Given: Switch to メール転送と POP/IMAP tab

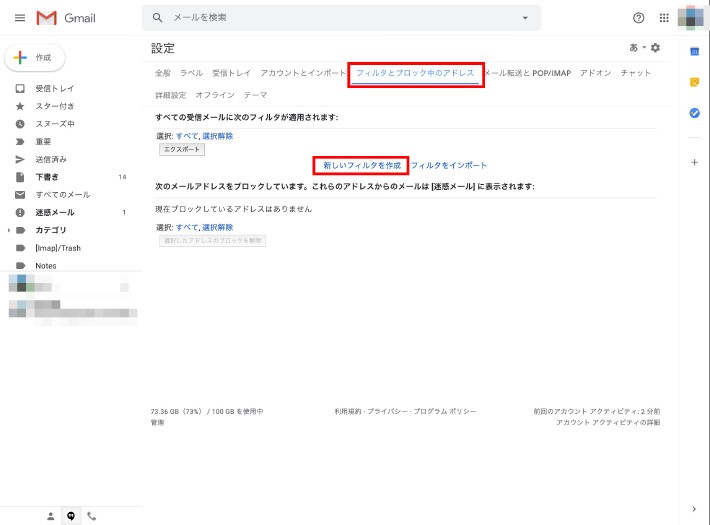Looking at the screenshot, I should pos(528,73).
